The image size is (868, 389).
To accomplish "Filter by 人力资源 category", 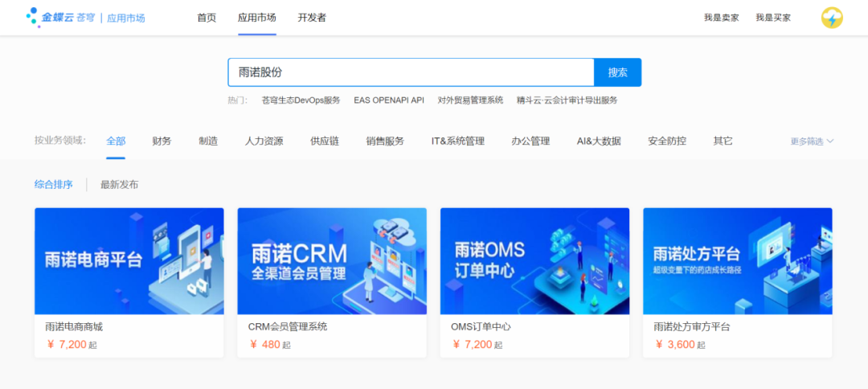I will coord(264,141).
